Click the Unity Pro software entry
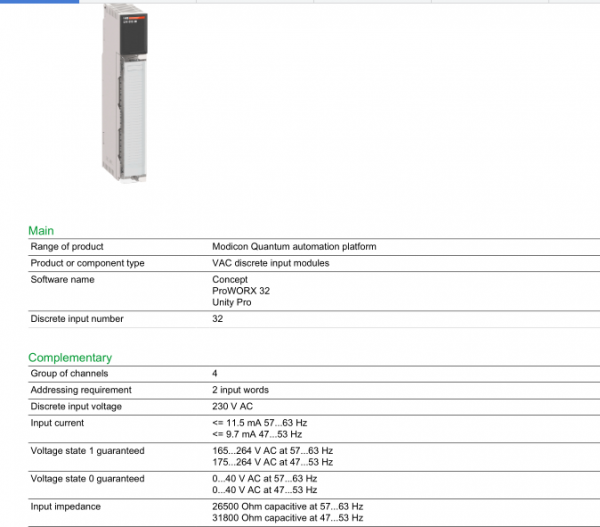Viewport: 600px width, 527px height. click(232, 301)
